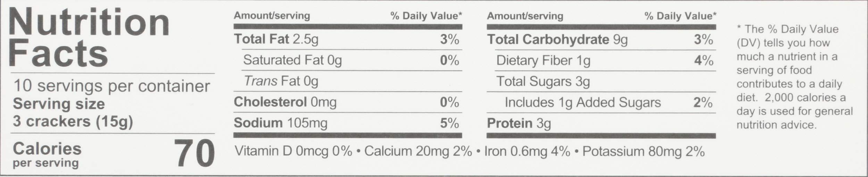Click the Total Fat 2.5g row

[x=348, y=39]
